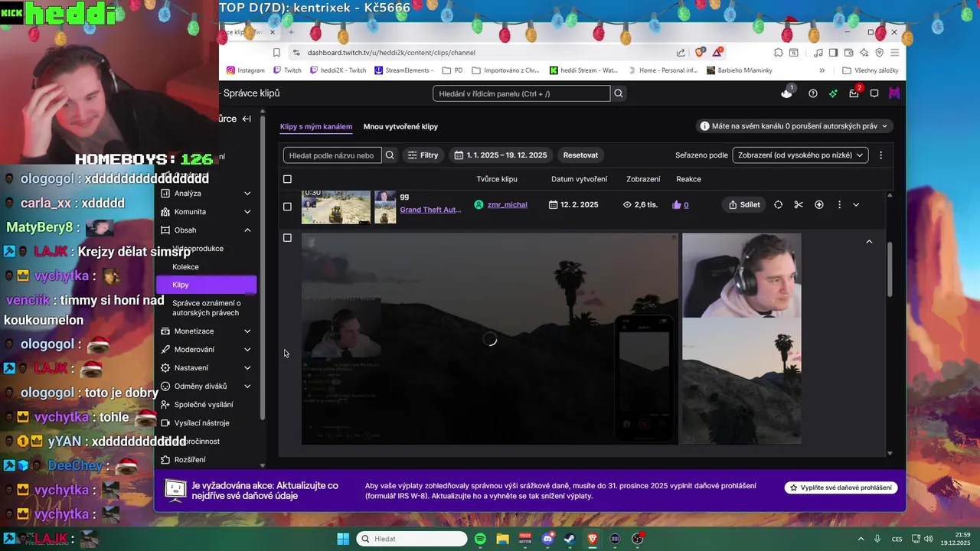
Task: Click the clip name search magnifier icon
Action: 390,155
